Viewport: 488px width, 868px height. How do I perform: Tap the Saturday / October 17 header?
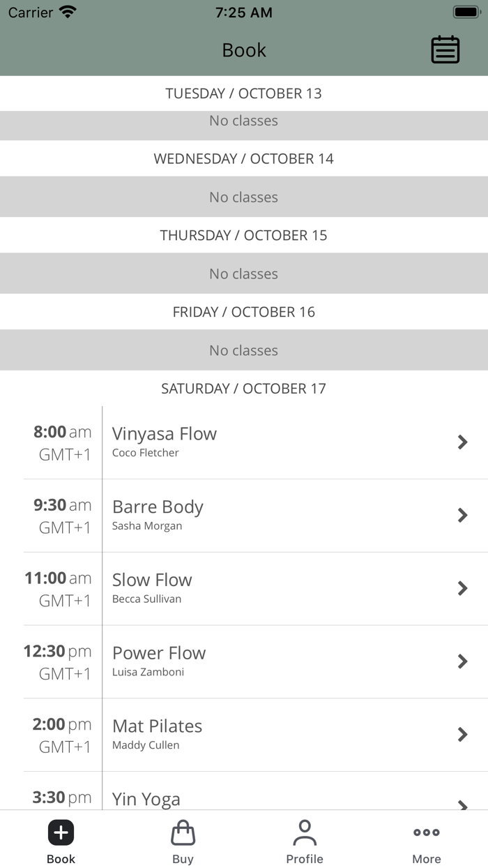(x=244, y=389)
